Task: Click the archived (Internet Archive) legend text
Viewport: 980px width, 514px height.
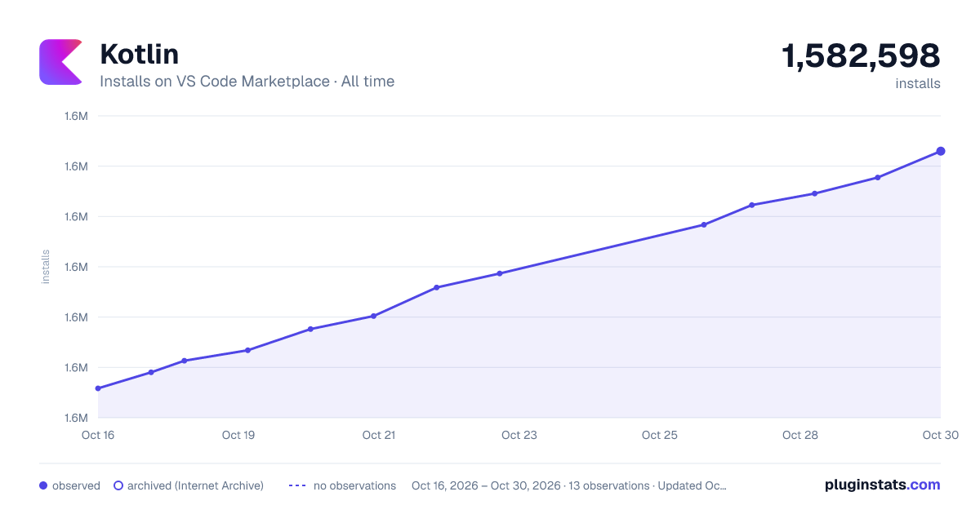Action: coord(195,485)
